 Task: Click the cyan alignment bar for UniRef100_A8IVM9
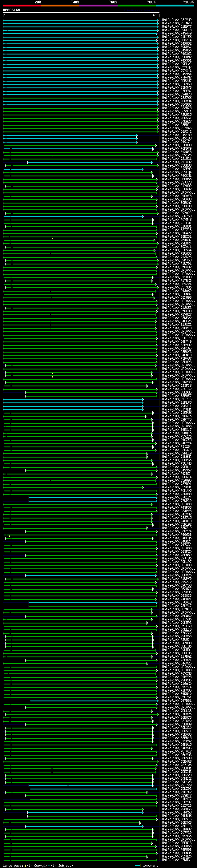tap(80, 20)
